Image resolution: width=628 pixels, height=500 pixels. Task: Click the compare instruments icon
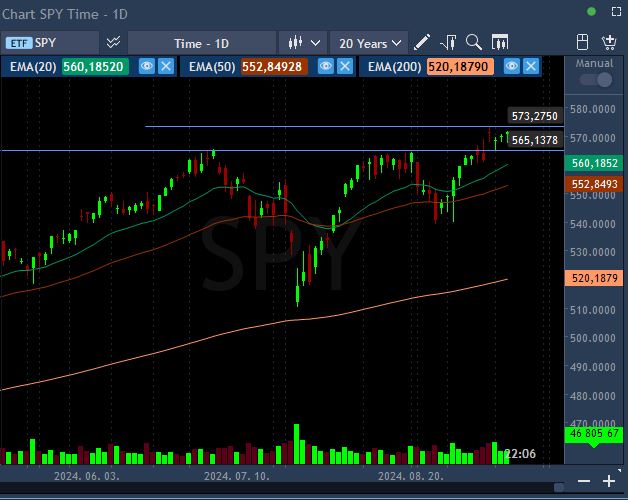[113, 42]
